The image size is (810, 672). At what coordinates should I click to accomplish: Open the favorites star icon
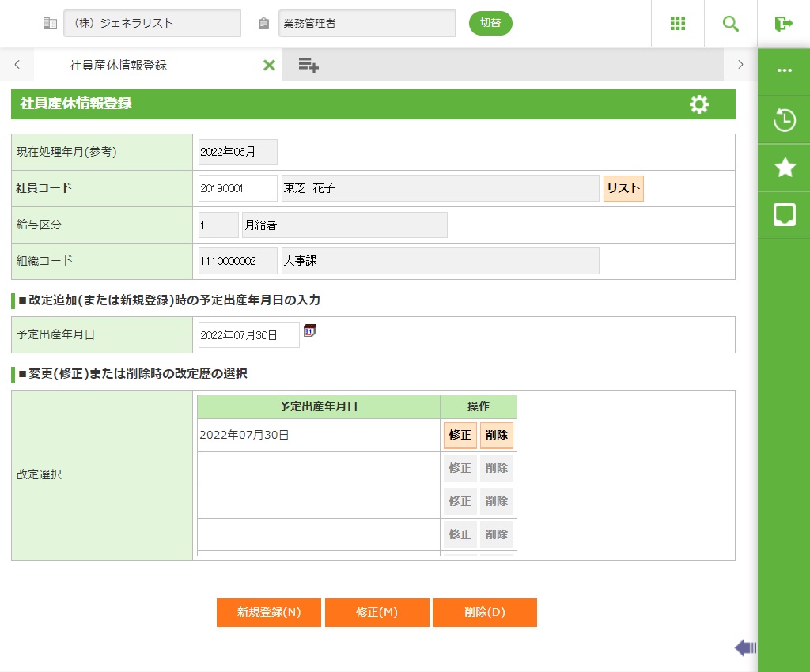coord(784,167)
